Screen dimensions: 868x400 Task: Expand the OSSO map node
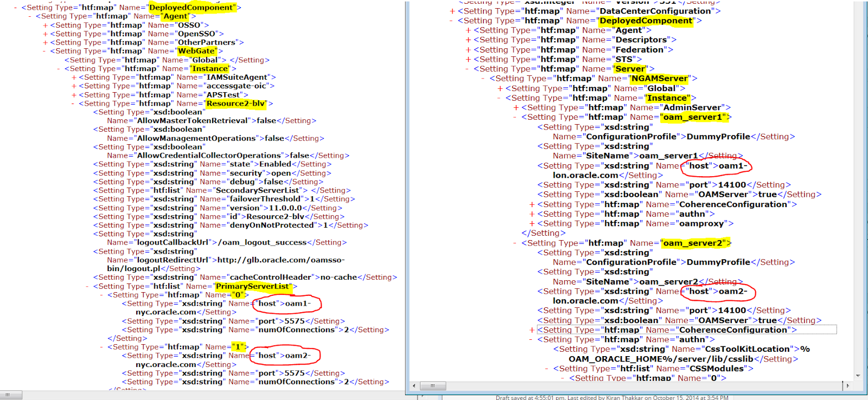[45, 25]
